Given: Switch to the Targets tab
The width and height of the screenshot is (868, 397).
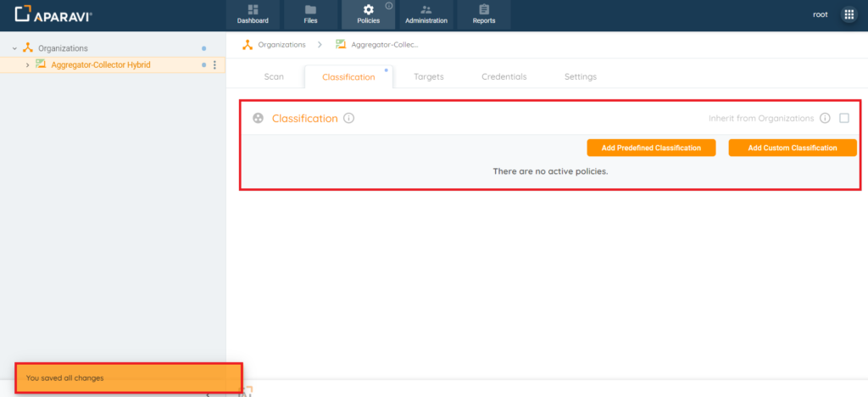Looking at the screenshot, I should (429, 77).
